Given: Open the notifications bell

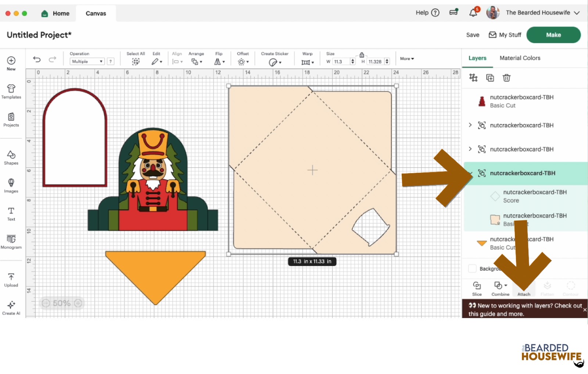Looking at the screenshot, I should coord(473,13).
